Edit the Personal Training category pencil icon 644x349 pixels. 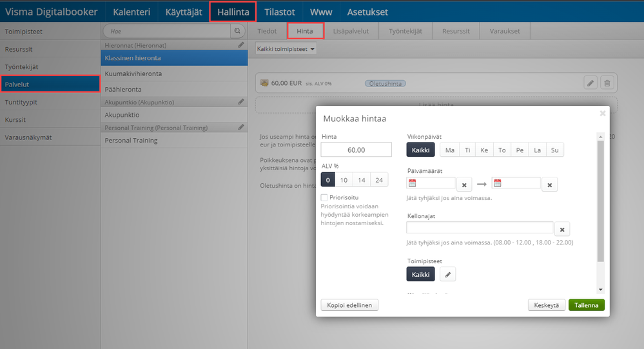click(241, 127)
